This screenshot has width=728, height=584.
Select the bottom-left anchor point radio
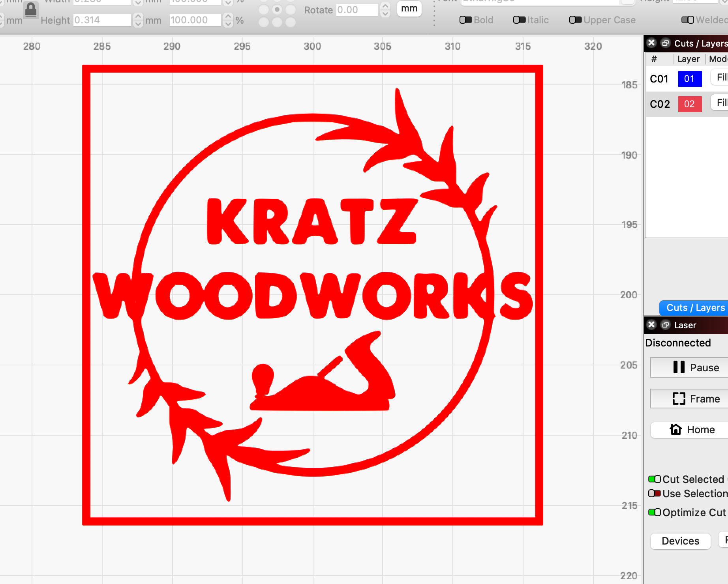tap(264, 22)
